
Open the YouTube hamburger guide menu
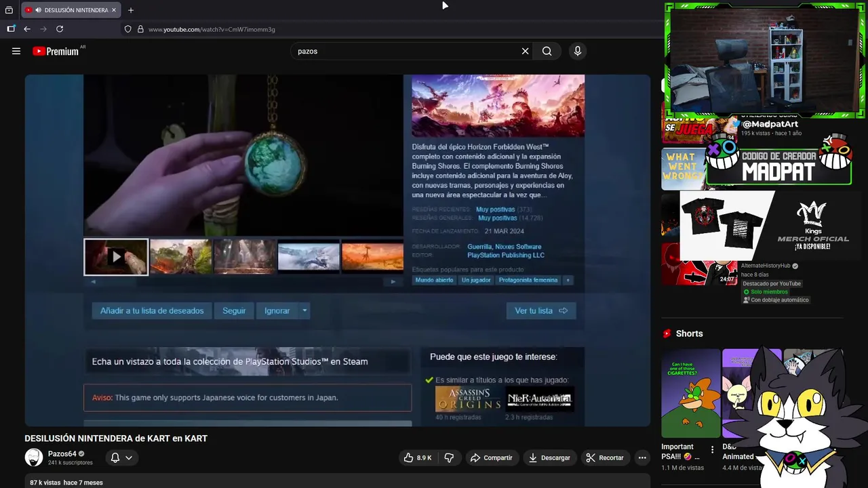coord(16,51)
